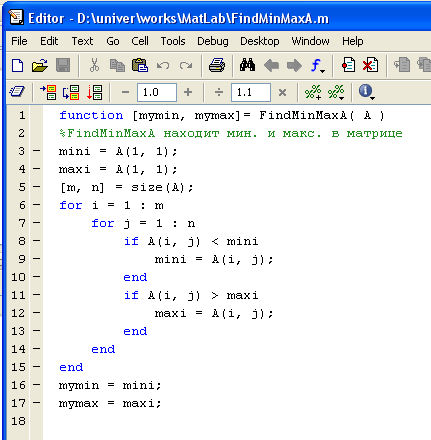Set or clear breakpoint icon
431x440 pixels.
coord(348,65)
